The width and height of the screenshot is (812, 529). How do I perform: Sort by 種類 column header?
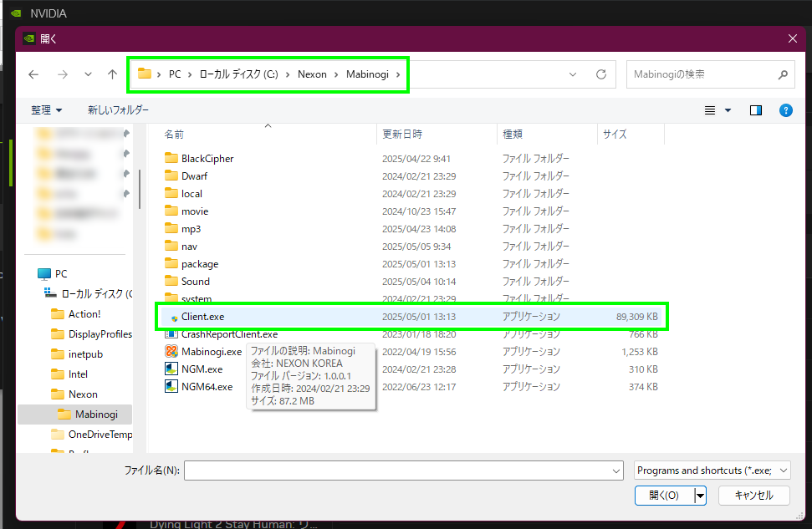click(513, 135)
